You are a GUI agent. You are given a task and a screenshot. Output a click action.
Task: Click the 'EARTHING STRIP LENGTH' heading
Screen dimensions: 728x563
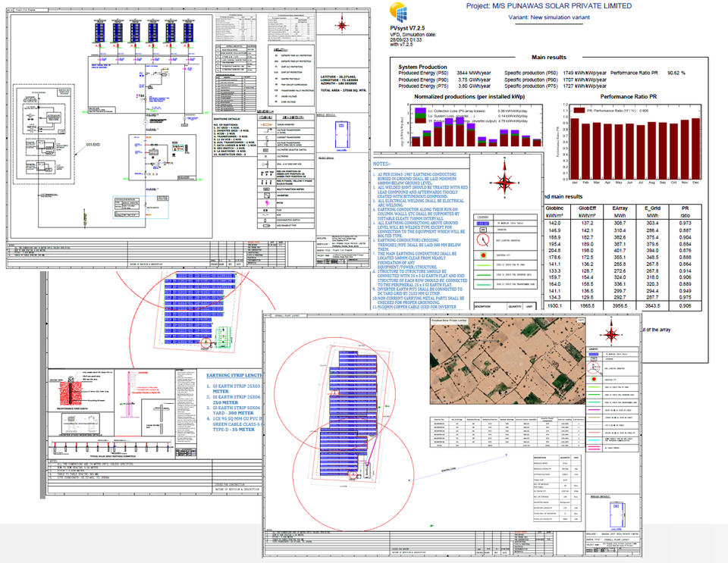tap(234, 375)
